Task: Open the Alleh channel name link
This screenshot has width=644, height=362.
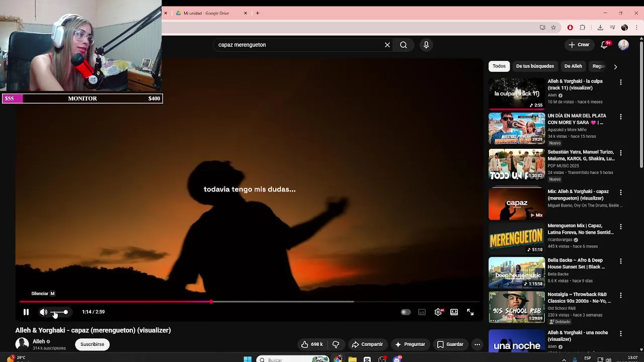Action: 39,341
